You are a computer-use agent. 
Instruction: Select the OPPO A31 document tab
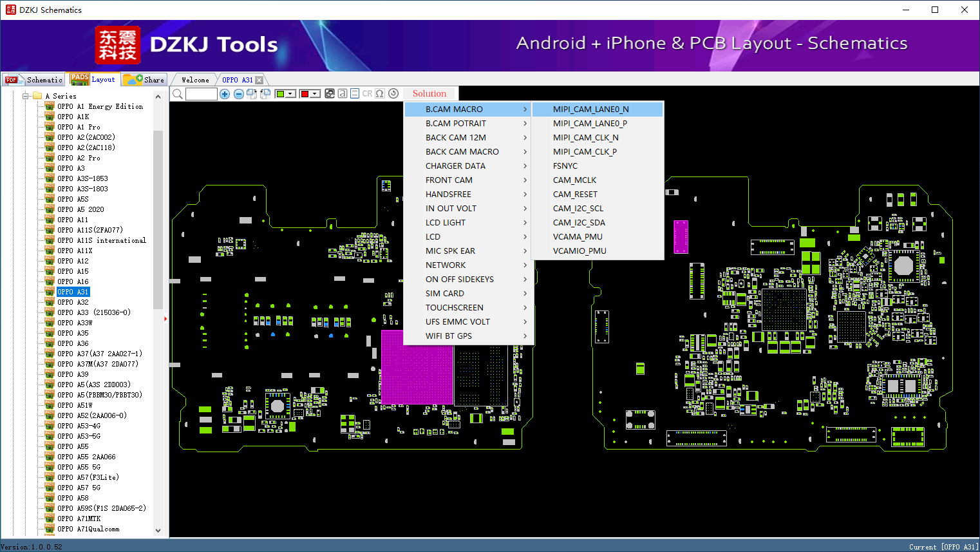click(238, 80)
